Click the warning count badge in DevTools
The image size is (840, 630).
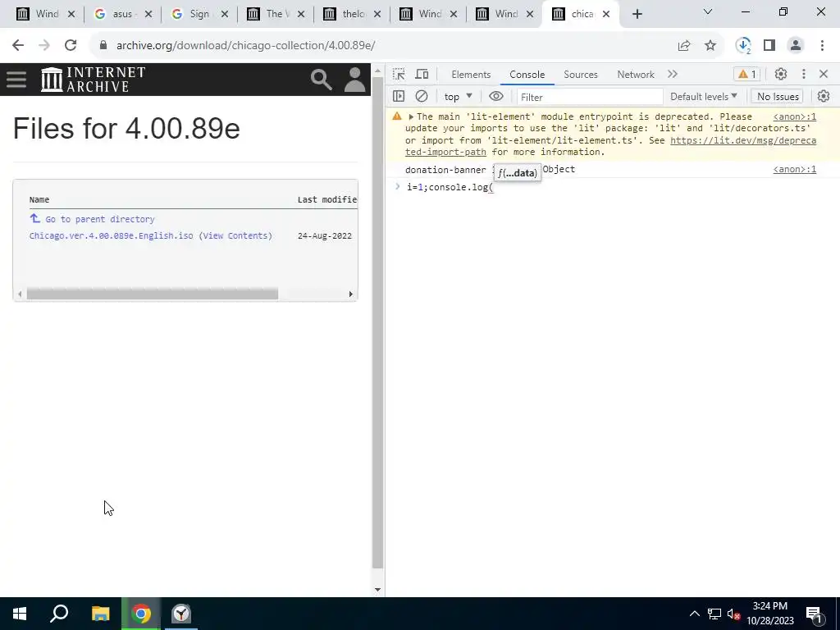click(x=747, y=75)
